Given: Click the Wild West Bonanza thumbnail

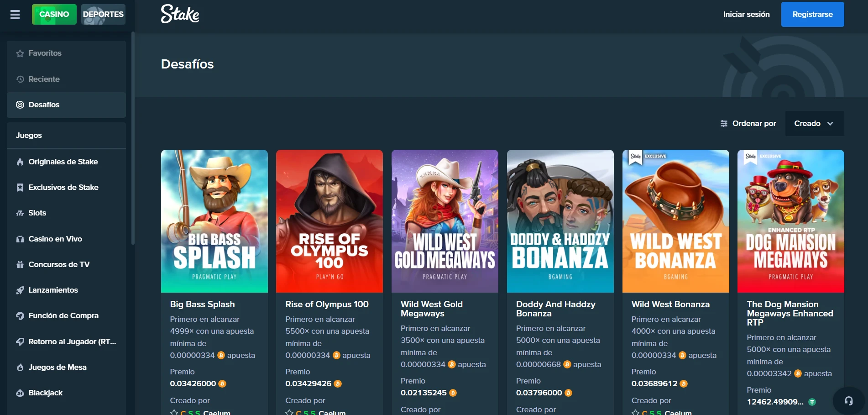Looking at the screenshot, I should click(x=676, y=221).
